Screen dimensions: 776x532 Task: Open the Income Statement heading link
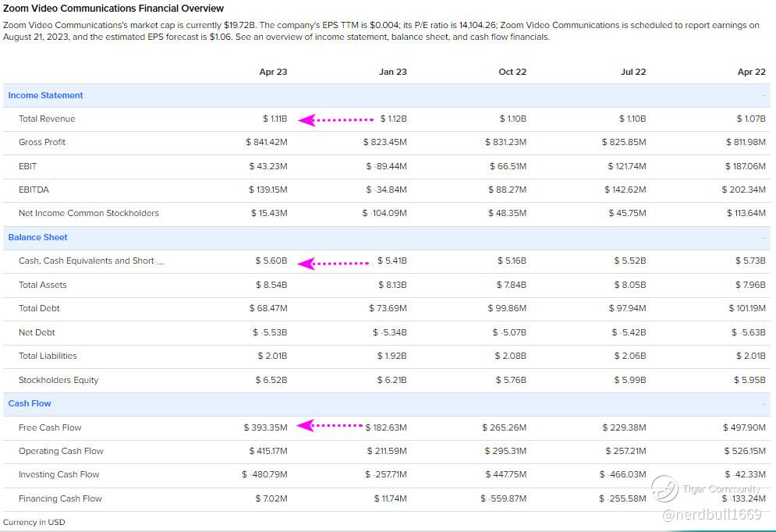45,95
